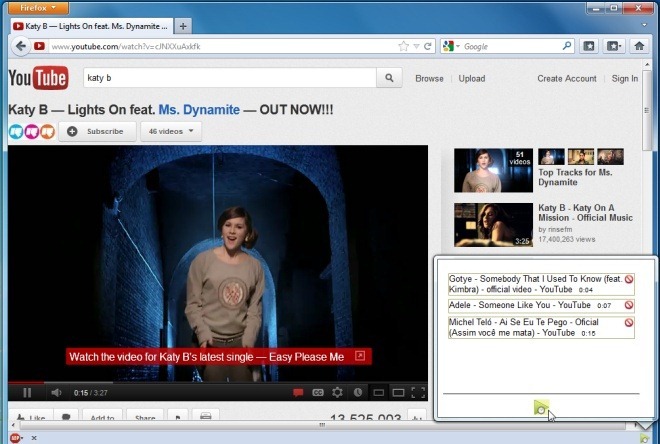
Task: Expand the 46 videos dropdown
Action: pyautogui.click(x=171, y=131)
